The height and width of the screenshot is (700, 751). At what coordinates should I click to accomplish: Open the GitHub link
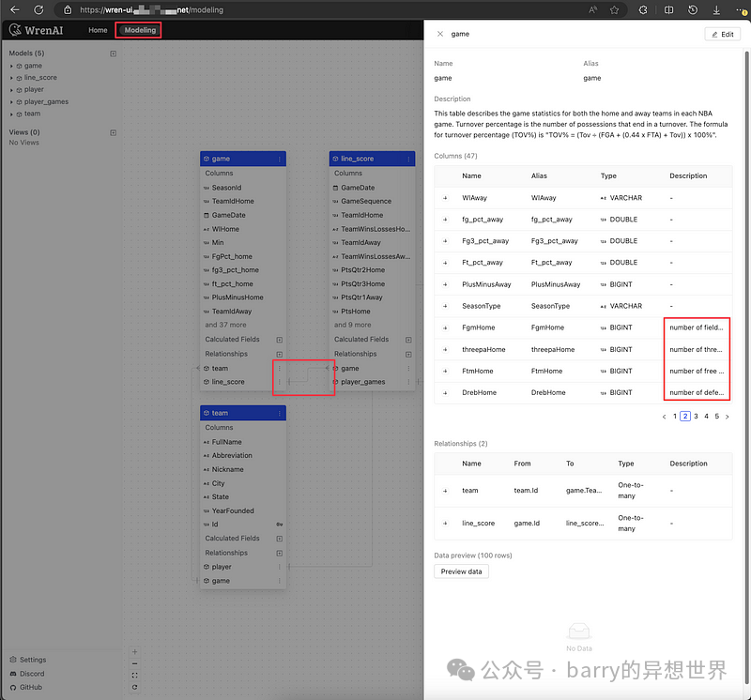[x=26, y=687]
